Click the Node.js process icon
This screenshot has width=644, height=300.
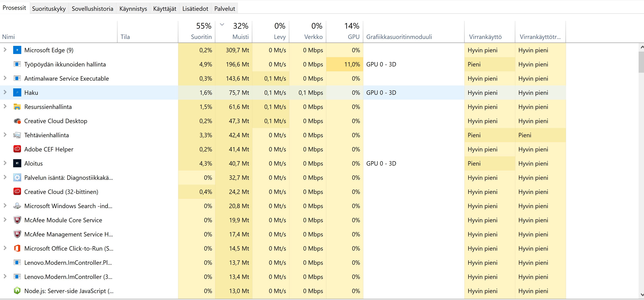[17, 291]
